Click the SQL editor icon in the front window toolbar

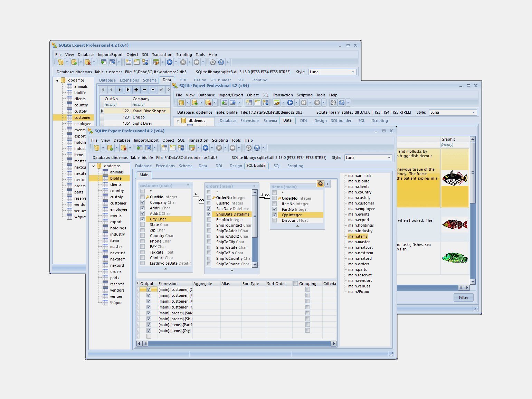point(192,148)
